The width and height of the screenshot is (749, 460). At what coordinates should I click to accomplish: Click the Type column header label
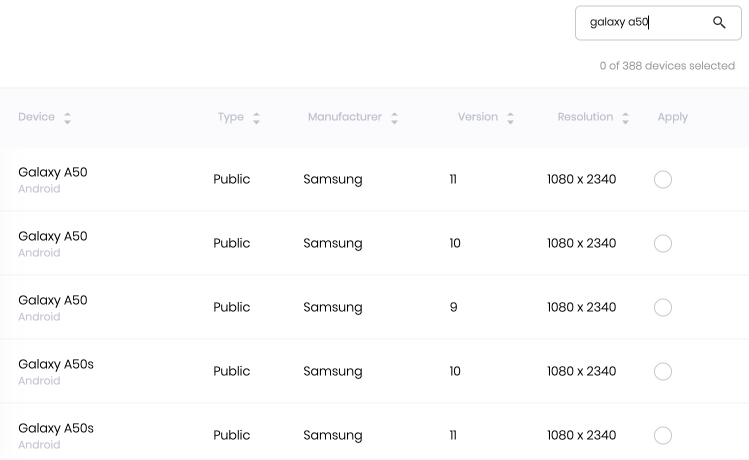click(231, 117)
